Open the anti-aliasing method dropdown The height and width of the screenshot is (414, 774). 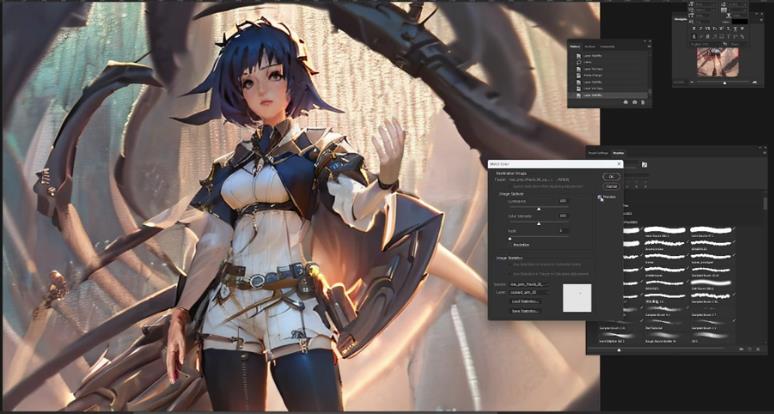pyautogui.click(x=736, y=44)
